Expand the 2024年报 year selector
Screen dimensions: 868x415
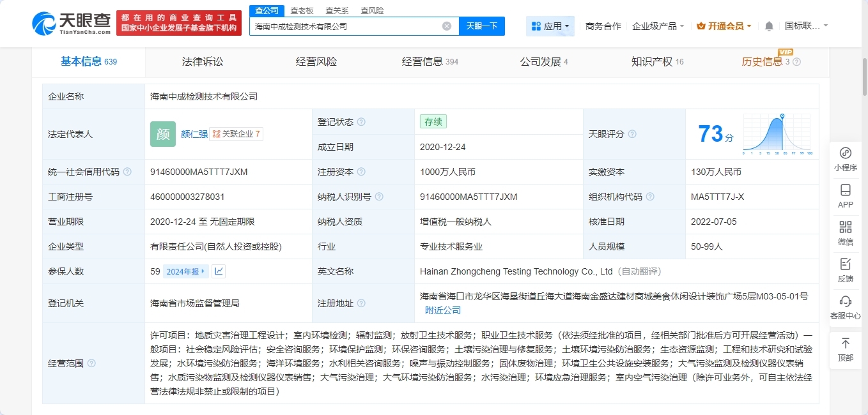(186, 271)
